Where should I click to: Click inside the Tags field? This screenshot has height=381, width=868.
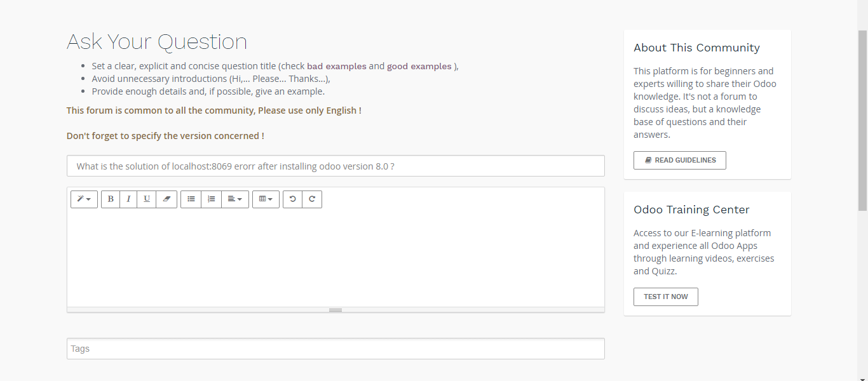[336, 349]
